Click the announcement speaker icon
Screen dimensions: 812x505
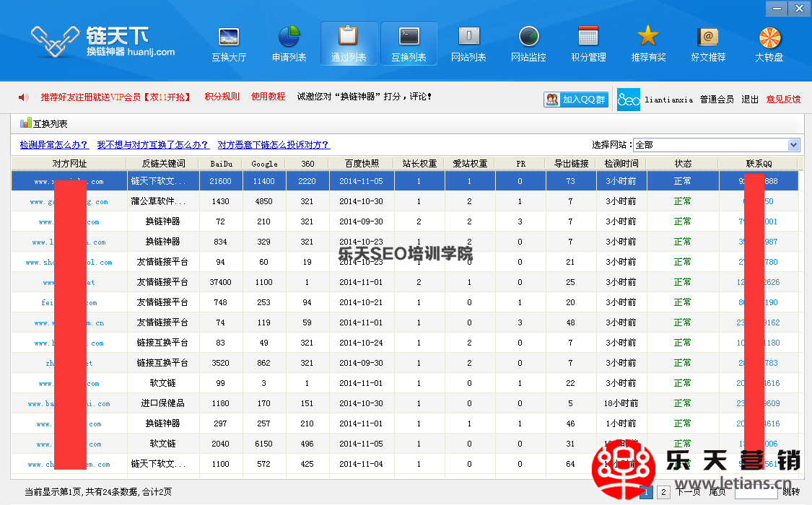point(22,96)
